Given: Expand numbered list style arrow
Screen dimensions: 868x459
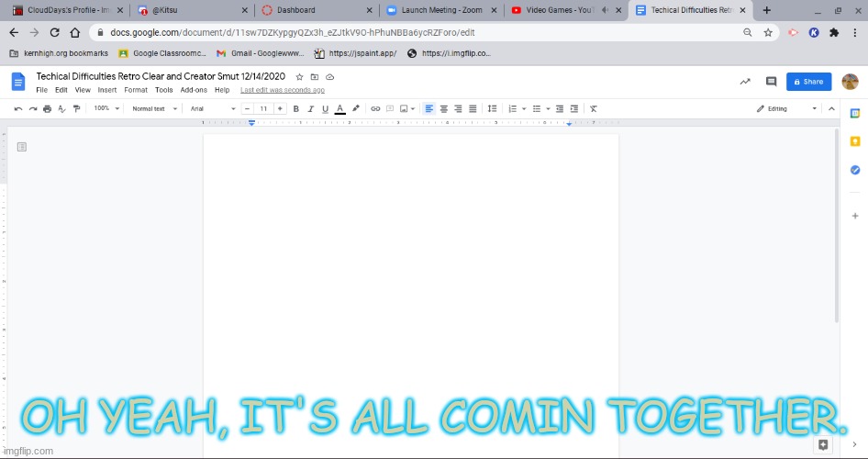Looking at the screenshot, I should pos(524,108).
